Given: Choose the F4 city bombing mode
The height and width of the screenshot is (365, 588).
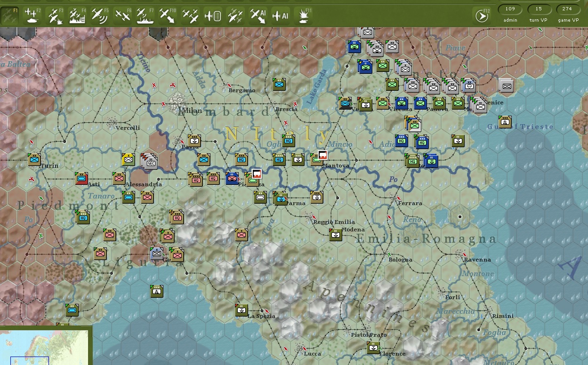Looking at the screenshot, I should point(78,16).
